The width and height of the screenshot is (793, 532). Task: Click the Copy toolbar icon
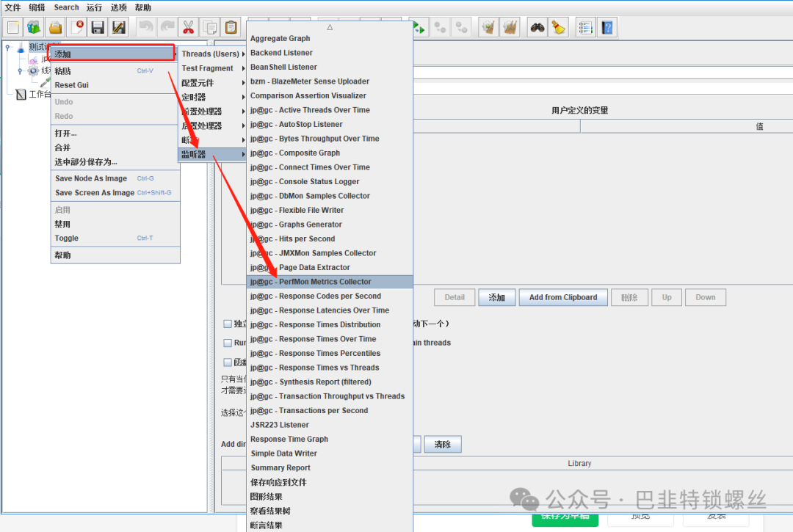coord(210,27)
